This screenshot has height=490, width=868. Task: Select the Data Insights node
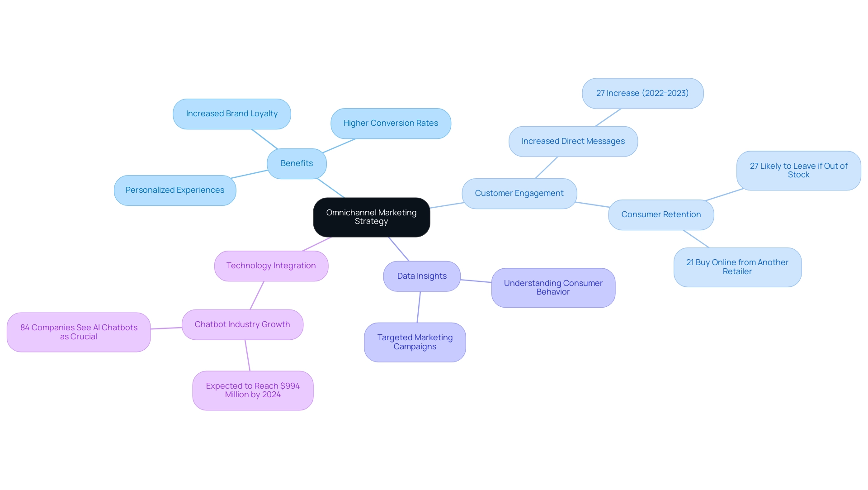tap(421, 276)
